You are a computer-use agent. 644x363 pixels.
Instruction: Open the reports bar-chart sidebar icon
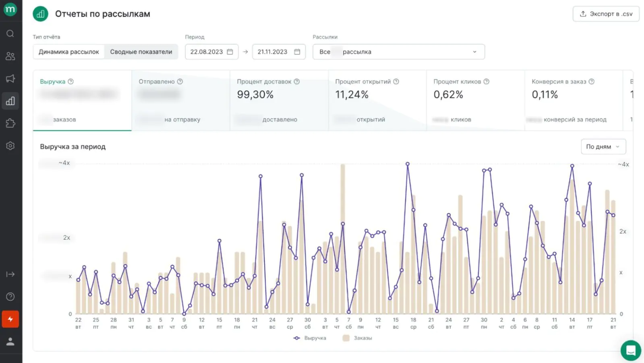tap(10, 101)
